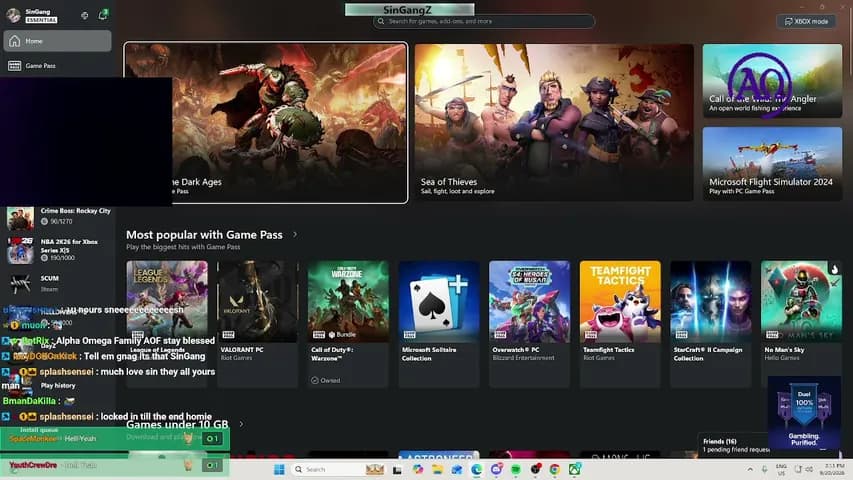The width and height of the screenshot is (853, 480).
Task: Switch to XBOX mode
Action: pos(806,21)
